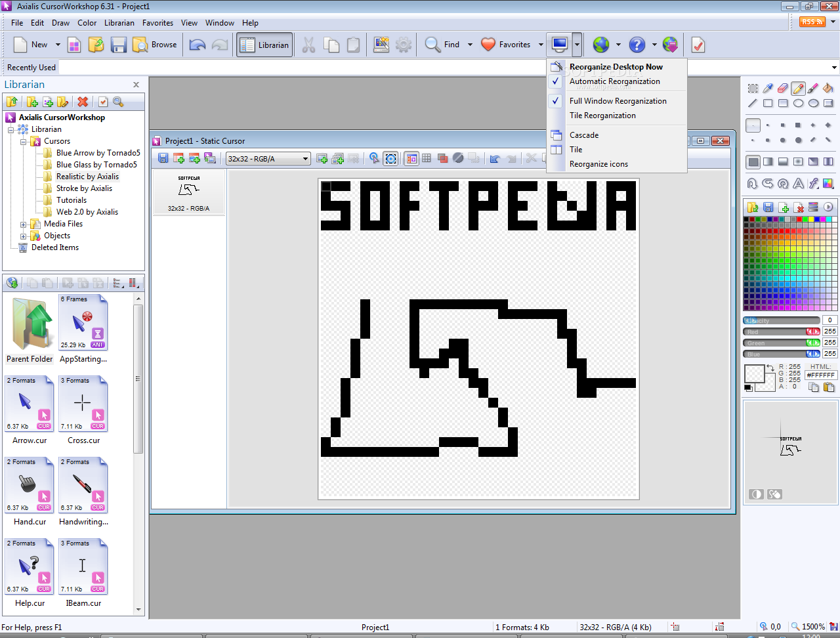The width and height of the screenshot is (840, 638).
Task: Select the filled ellipse tool
Action: [813, 103]
